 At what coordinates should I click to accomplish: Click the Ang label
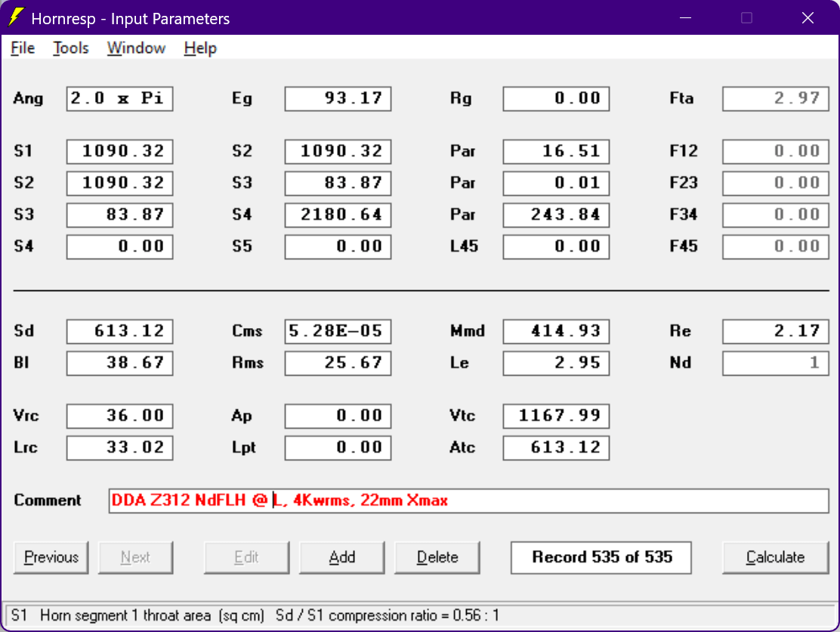[29, 98]
